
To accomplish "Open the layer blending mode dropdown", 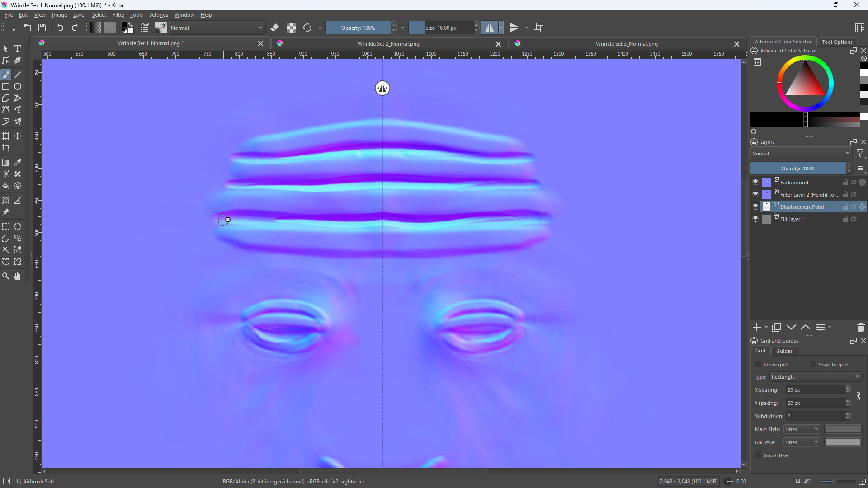I will [801, 154].
